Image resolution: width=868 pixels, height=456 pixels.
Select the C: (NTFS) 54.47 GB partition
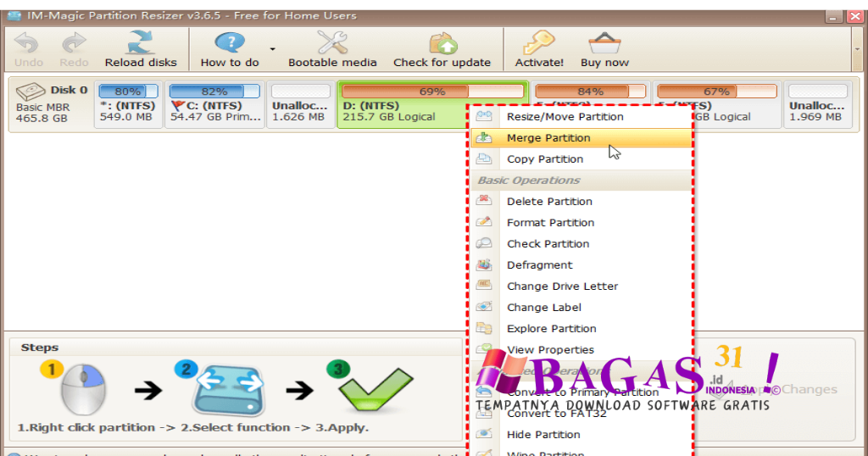coord(214,104)
